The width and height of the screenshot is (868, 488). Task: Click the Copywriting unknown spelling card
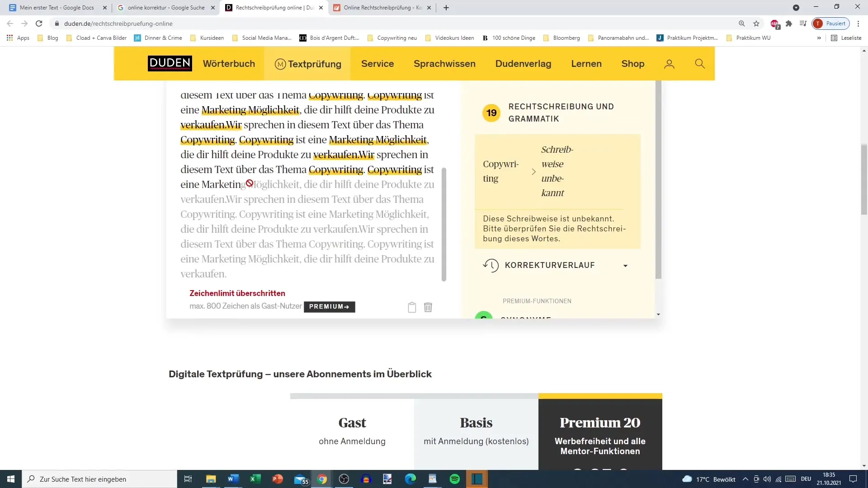[557, 192]
